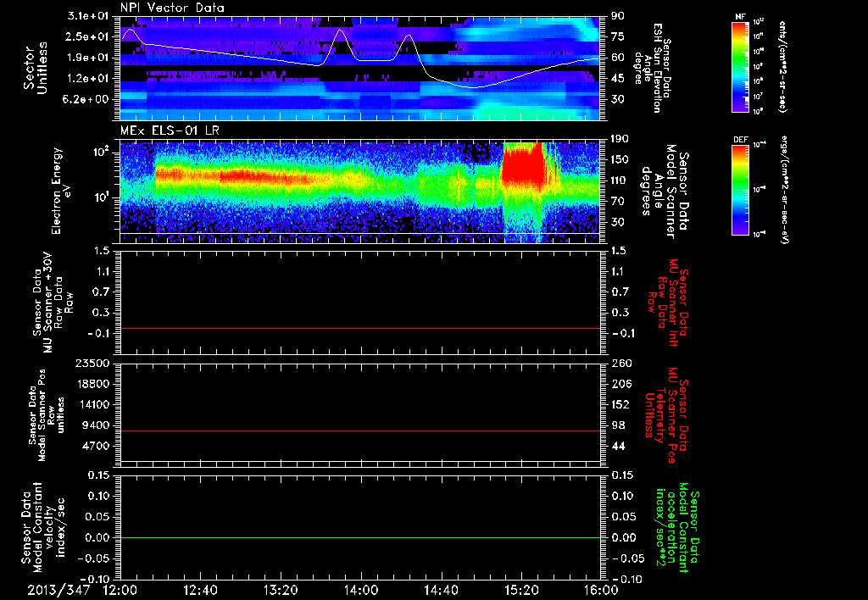The image size is (868, 600).
Task: Click the '12:40' time tick label
Action: point(200,590)
